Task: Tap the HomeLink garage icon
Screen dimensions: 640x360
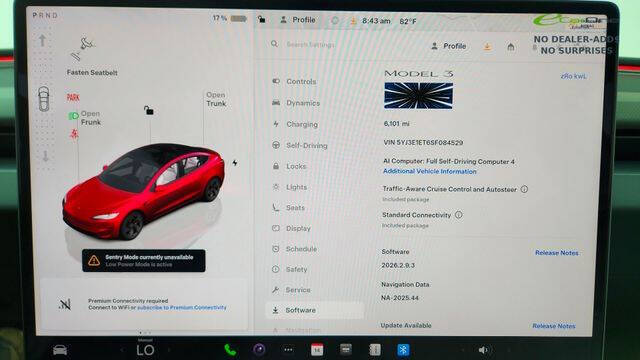Action: click(x=511, y=47)
